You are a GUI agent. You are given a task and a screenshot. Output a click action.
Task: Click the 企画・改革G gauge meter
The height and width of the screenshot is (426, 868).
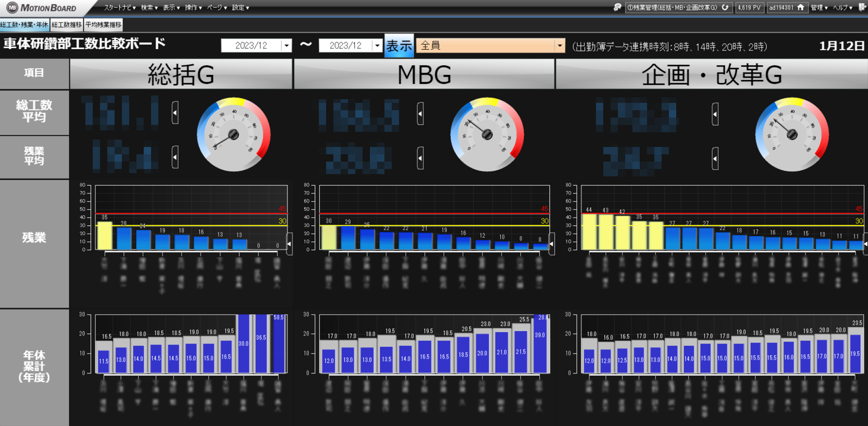pyautogui.click(x=792, y=135)
